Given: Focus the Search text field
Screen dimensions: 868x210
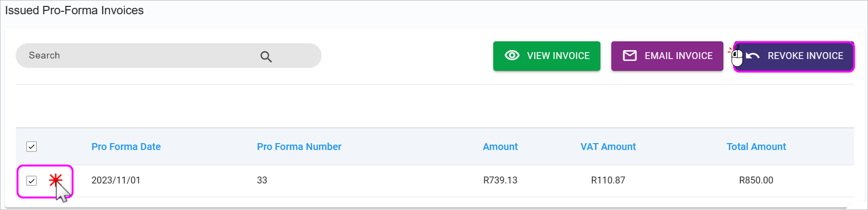Looking at the screenshot, I should [x=138, y=56].
